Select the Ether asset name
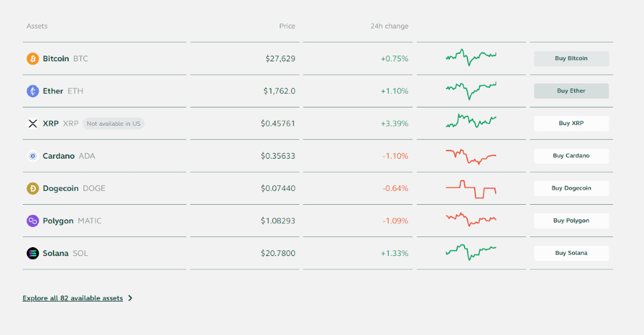The width and height of the screenshot is (644, 335). point(53,91)
